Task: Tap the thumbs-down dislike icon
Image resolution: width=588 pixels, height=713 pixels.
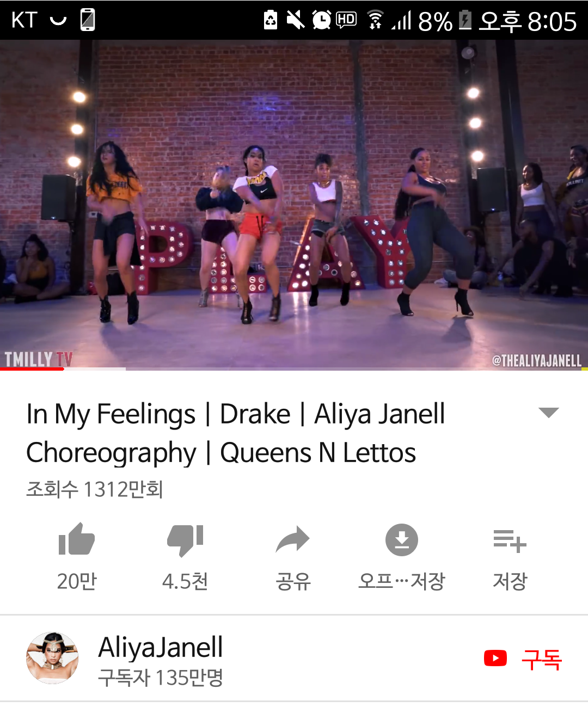Action: (x=185, y=540)
